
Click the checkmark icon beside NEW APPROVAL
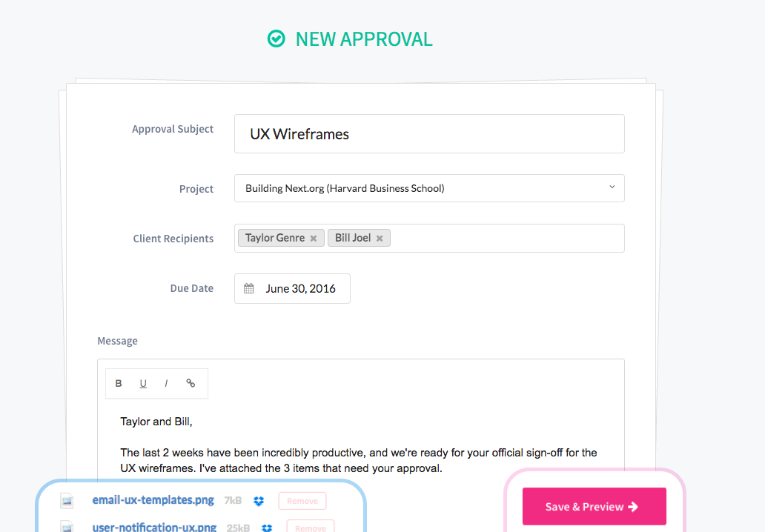[x=276, y=39]
